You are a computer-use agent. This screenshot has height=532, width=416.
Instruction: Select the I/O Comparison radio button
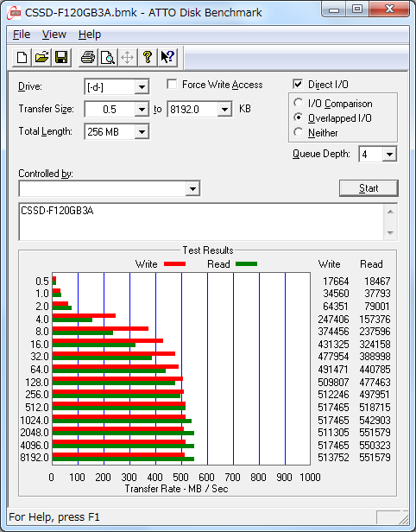click(299, 103)
